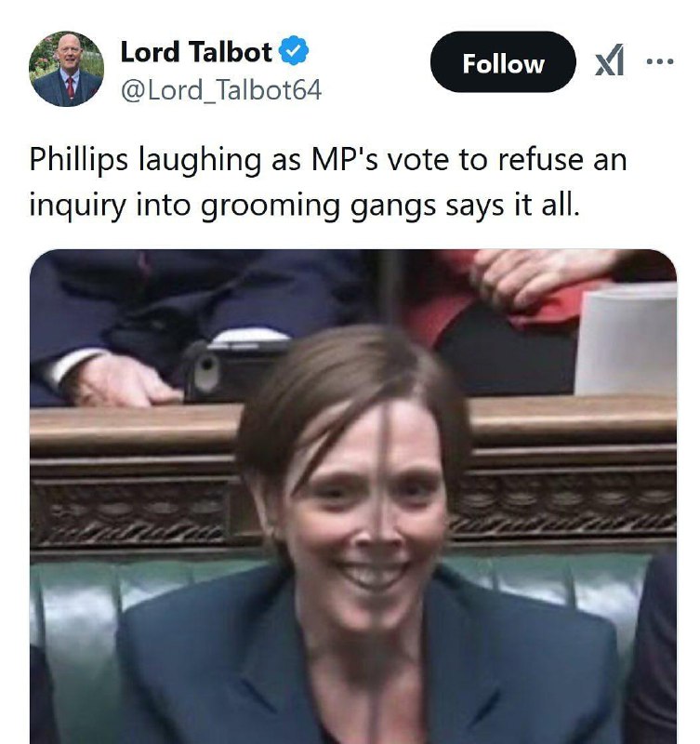Open the @Lord_Talbot64 handle link

221,89
